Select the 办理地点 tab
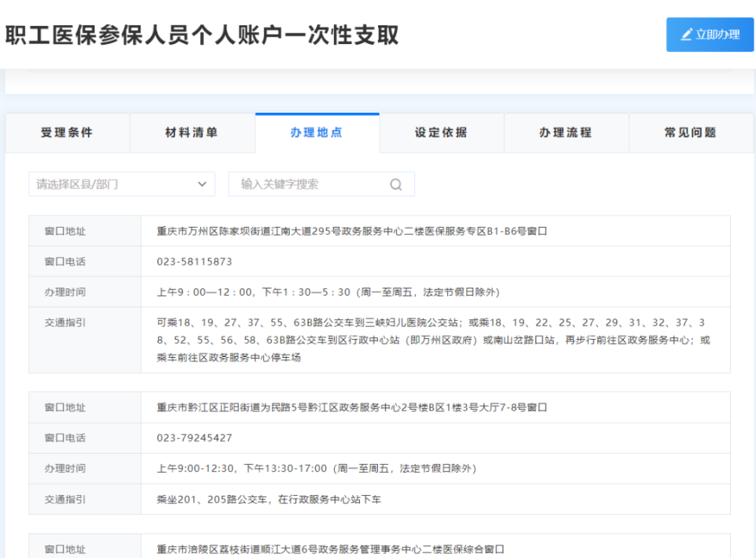Viewport: 756px width, 558px height. coord(317,132)
